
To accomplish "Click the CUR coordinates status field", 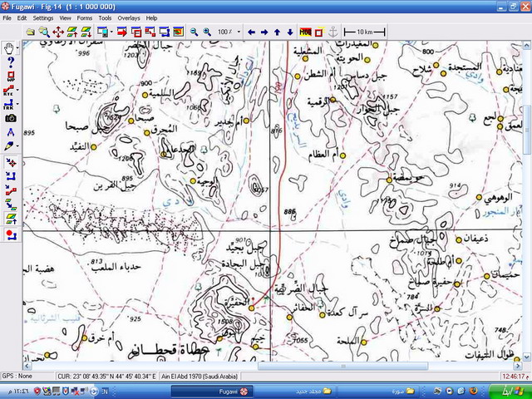I will click(107, 377).
